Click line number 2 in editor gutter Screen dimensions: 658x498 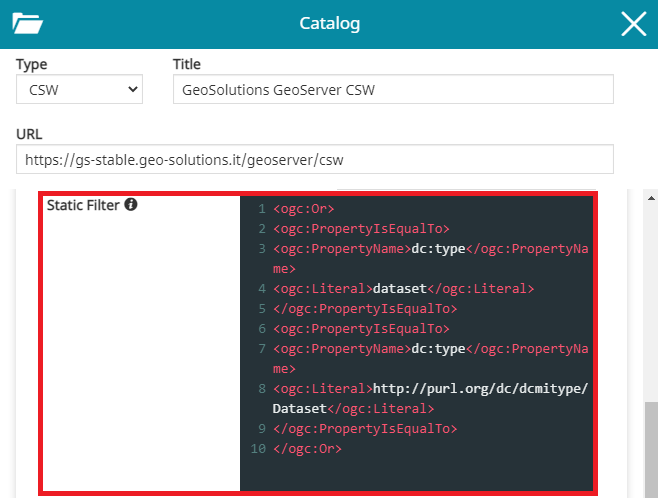coord(260,229)
